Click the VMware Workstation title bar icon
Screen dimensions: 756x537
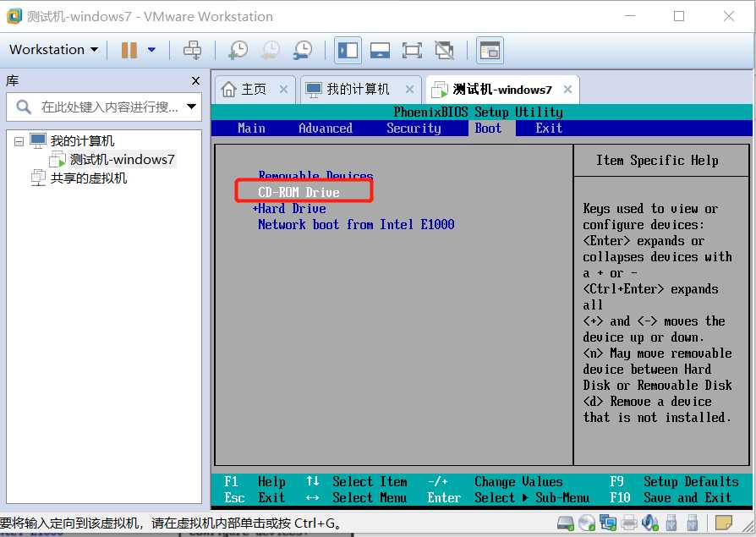coord(14,16)
